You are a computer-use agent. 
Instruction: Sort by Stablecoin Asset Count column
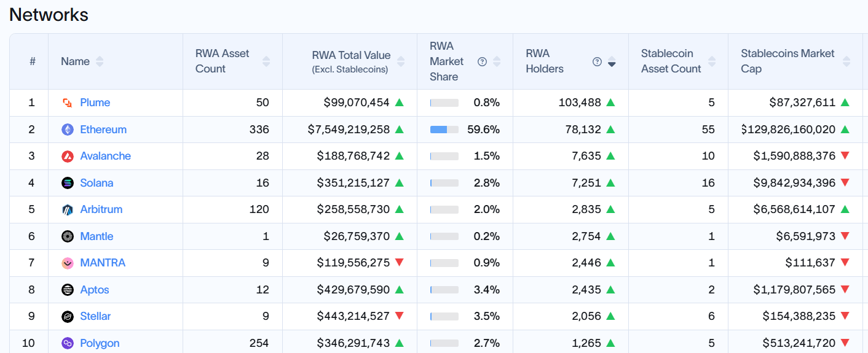[712, 61]
